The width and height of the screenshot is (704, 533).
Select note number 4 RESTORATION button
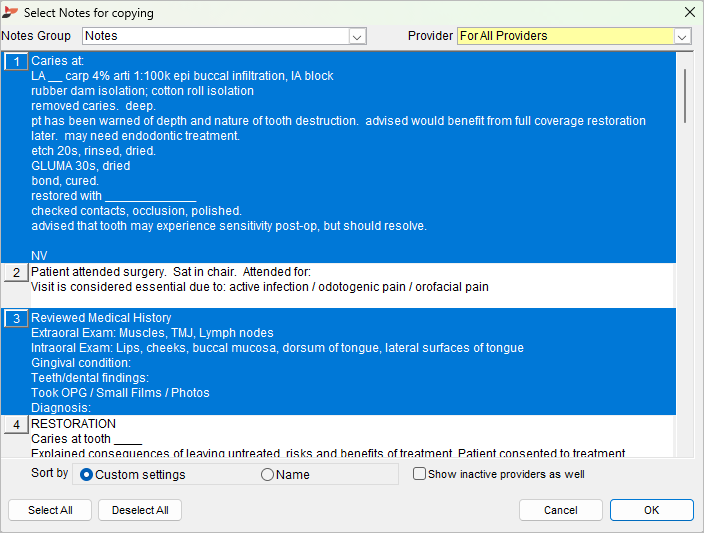point(16,424)
